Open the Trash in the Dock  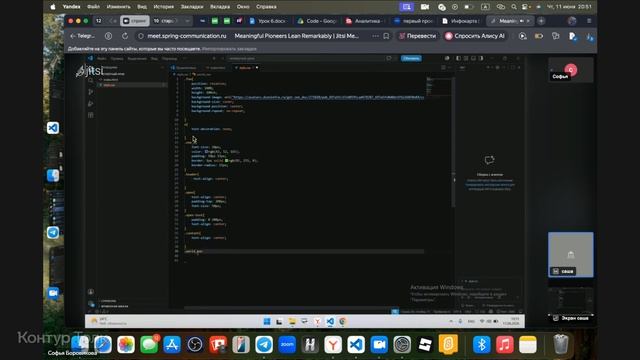pyautogui.click(x=561, y=344)
